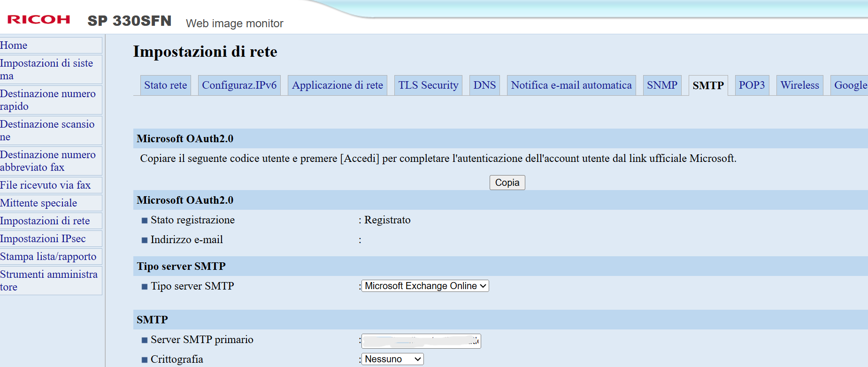Image resolution: width=868 pixels, height=367 pixels.
Task: Click the Crittografia label
Action: coord(177,359)
